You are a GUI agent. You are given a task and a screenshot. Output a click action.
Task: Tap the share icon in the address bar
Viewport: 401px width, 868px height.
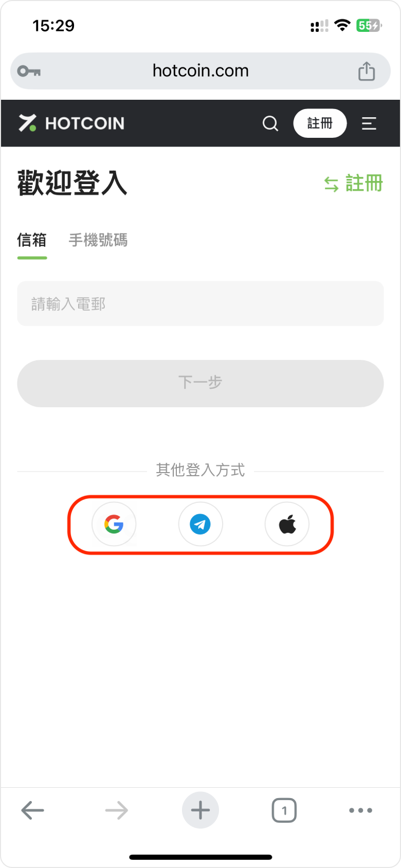(x=367, y=71)
